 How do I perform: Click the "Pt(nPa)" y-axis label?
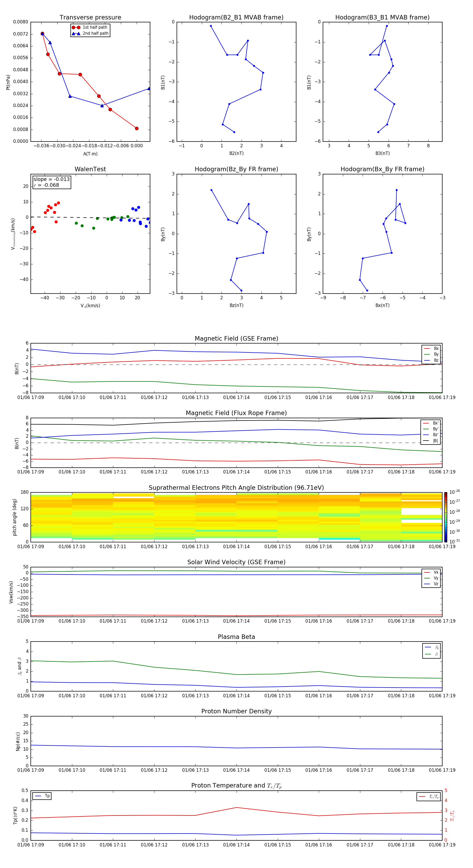click(8, 82)
